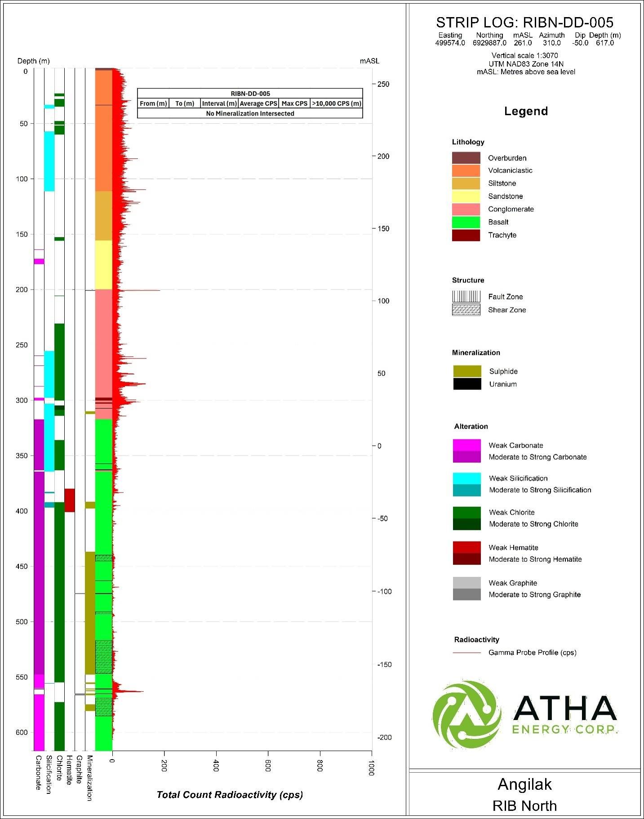The width and height of the screenshot is (644, 819).
Task: Click the Max CPS table header
Action: tap(294, 103)
